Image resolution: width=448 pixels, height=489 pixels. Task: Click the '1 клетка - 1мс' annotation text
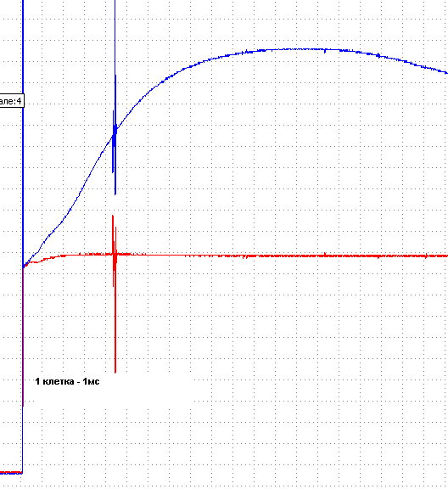pos(67,381)
